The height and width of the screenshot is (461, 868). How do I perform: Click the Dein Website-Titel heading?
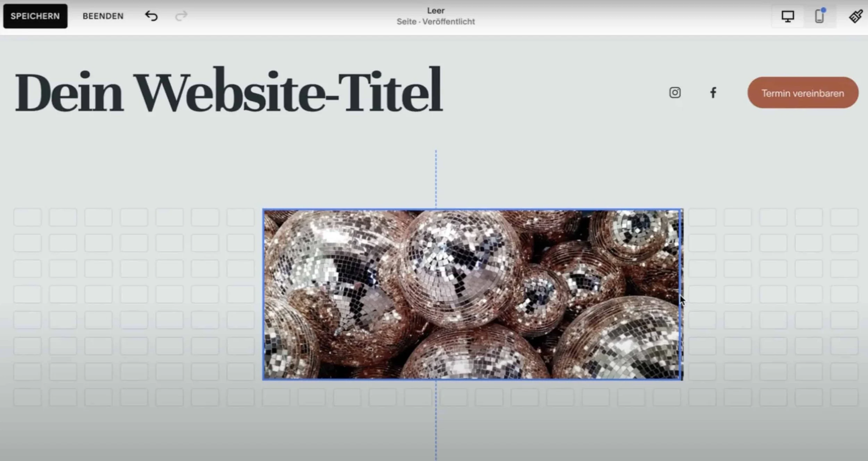click(x=228, y=91)
